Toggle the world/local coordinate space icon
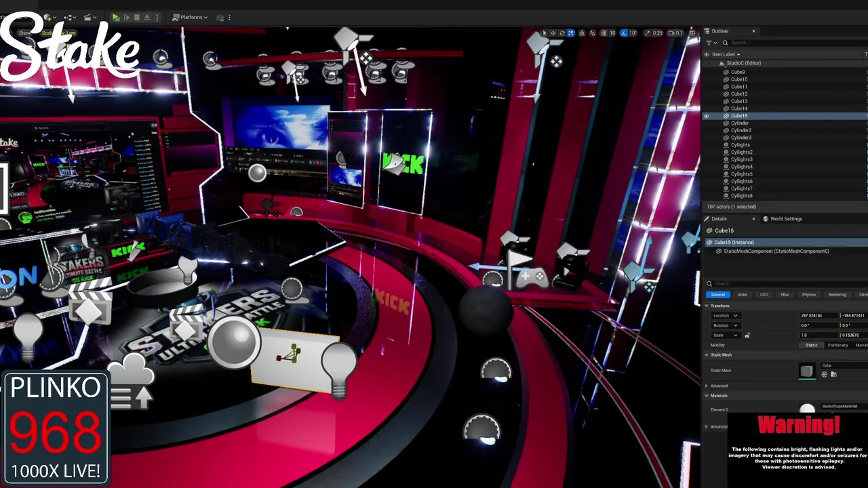The image size is (868, 488). click(583, 33)
